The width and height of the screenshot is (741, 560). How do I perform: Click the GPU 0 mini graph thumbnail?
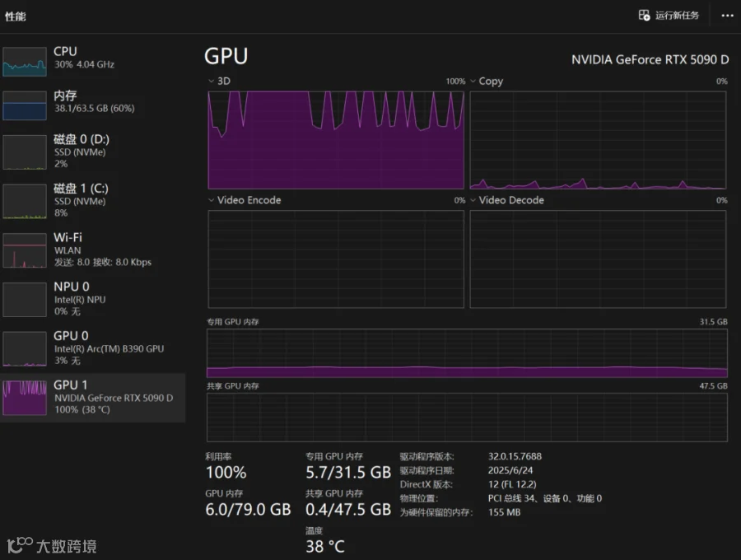pos(25,348)
